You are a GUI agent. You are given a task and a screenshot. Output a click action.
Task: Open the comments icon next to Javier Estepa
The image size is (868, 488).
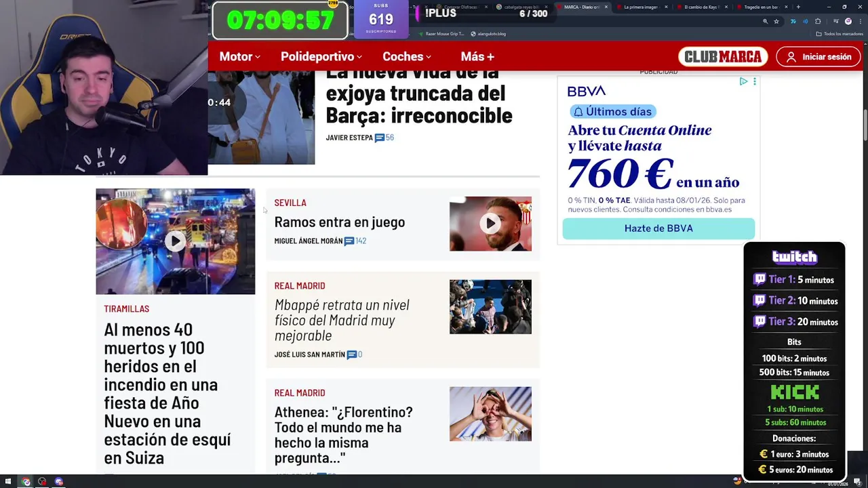380,138
